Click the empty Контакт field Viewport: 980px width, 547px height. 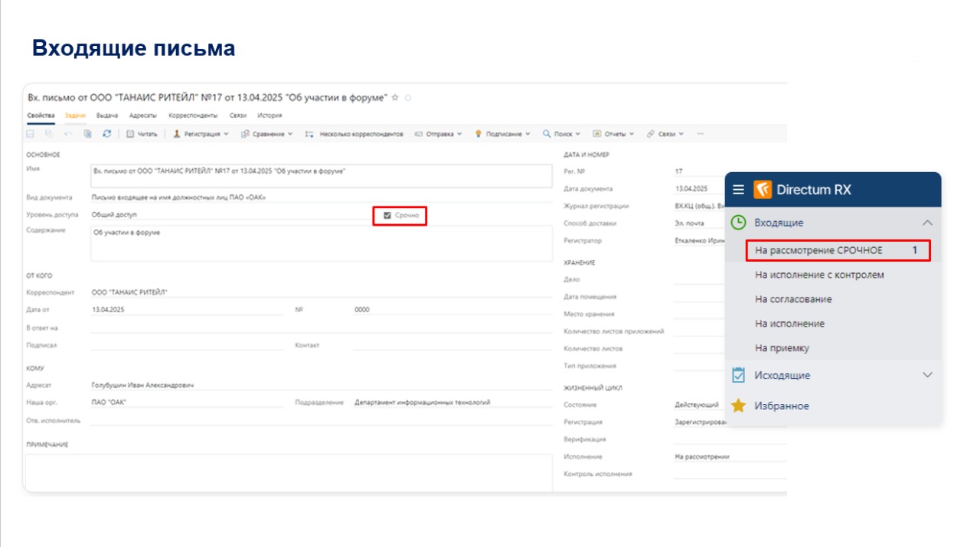pos(452,345)
